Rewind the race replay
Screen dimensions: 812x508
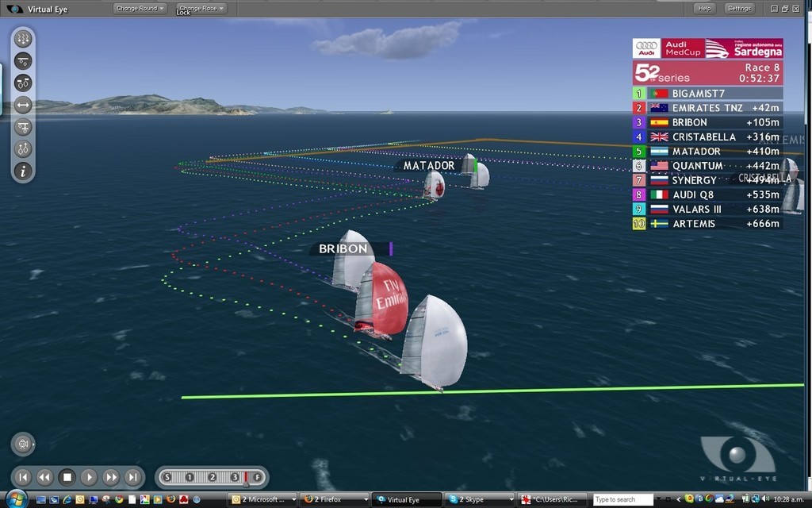point(45,477)
